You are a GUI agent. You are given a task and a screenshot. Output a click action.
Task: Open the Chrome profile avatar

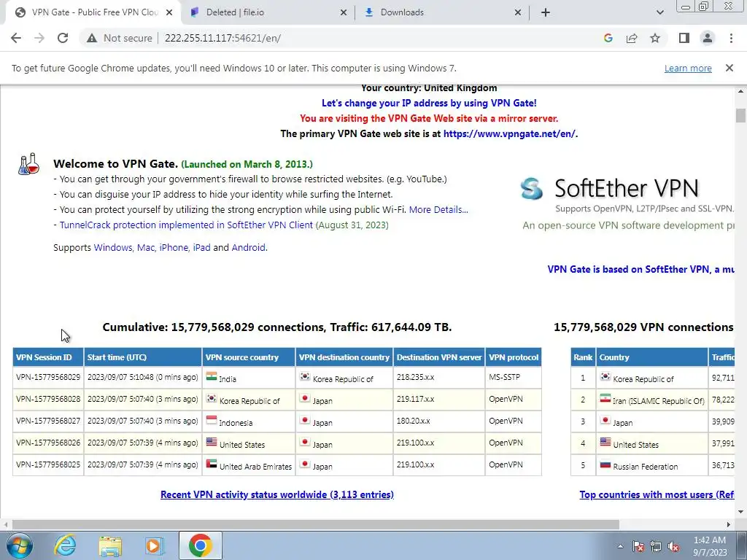(x=708, y=38)
